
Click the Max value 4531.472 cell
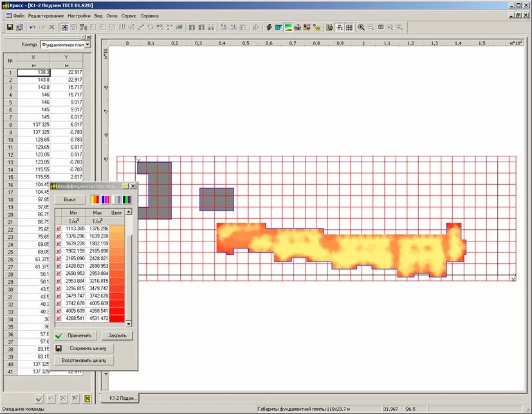97,318
